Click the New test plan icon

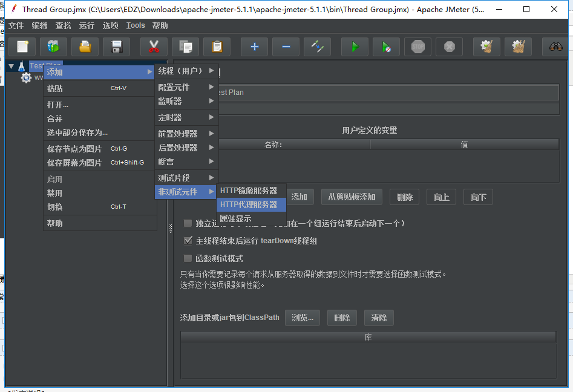22,47
